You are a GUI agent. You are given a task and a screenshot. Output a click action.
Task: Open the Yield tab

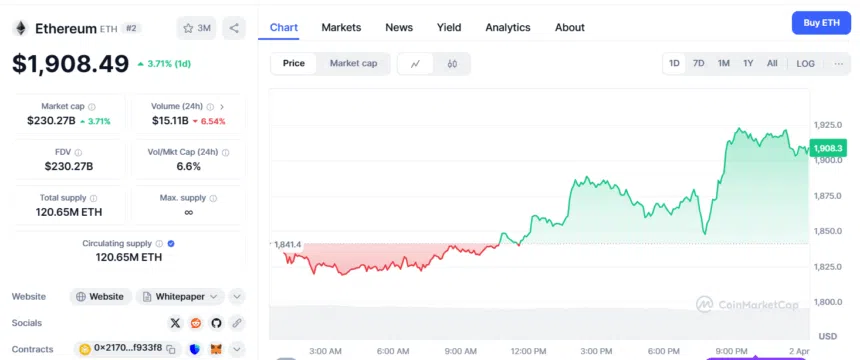[449, 27]
